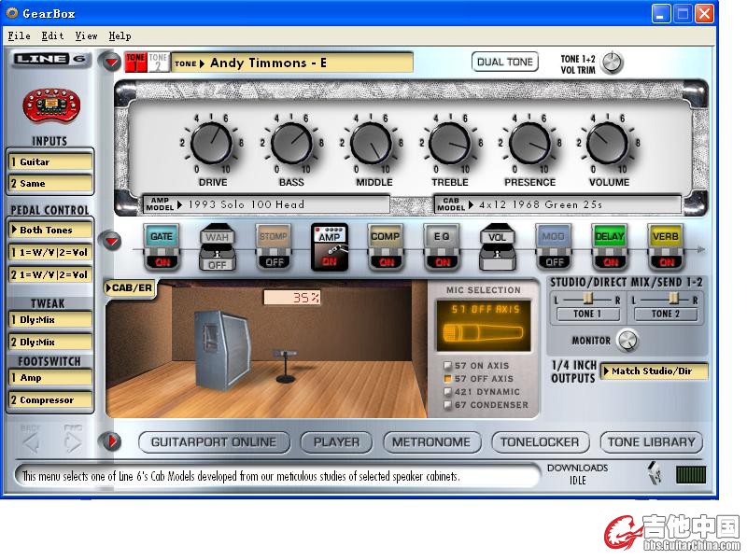Select the AMP block in signal chain
This screenshot has height=560, width=747.
[329, 239]
